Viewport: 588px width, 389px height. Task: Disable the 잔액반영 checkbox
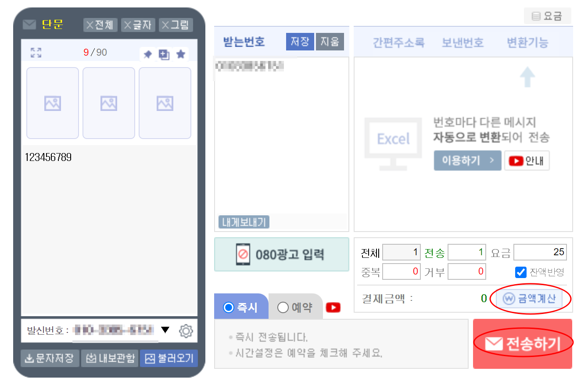coord(520,272)
